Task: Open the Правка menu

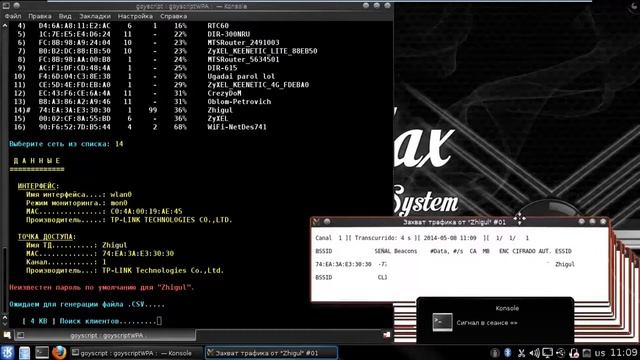Action: click(x=40, y=16)
